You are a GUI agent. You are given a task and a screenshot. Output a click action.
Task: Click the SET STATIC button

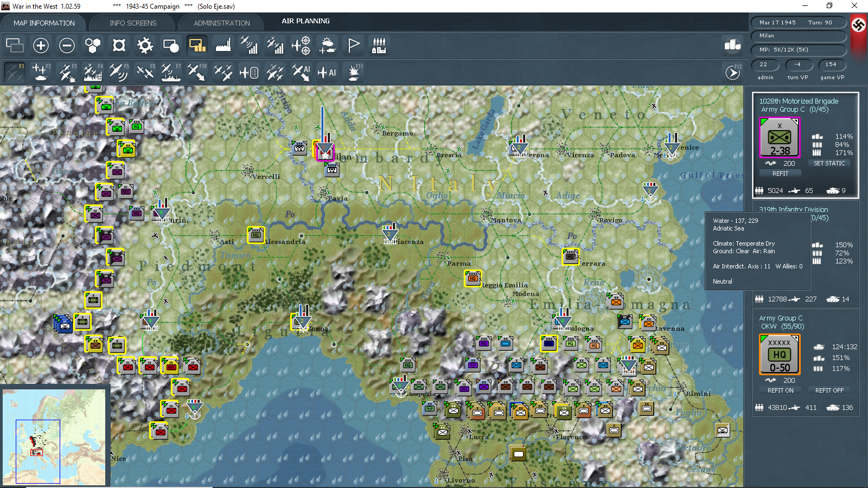829,163
